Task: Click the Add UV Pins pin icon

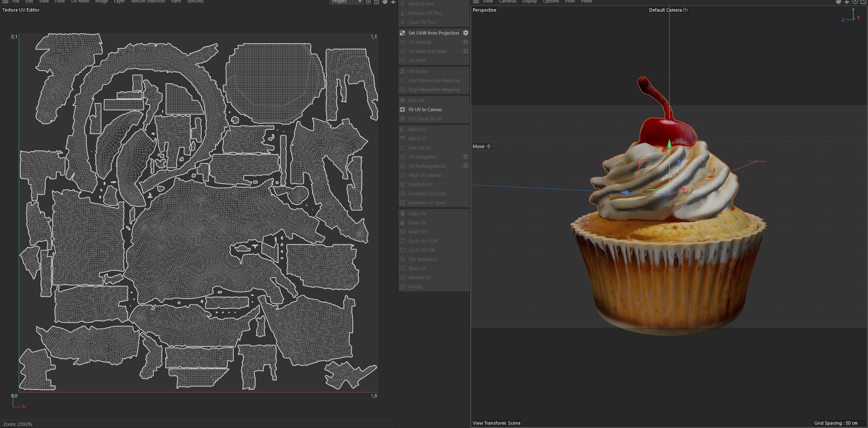Action: click(402, 4)
